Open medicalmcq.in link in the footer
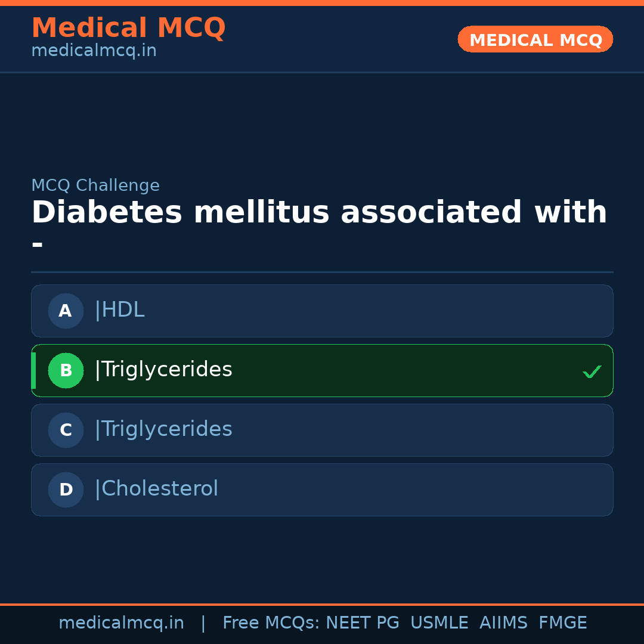 pyautogui.click(x=121, y=623)
